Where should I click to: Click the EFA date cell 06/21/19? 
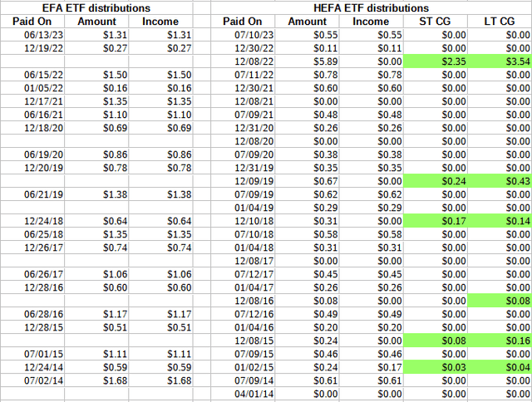pyautogui.click(x=32, y=194)
